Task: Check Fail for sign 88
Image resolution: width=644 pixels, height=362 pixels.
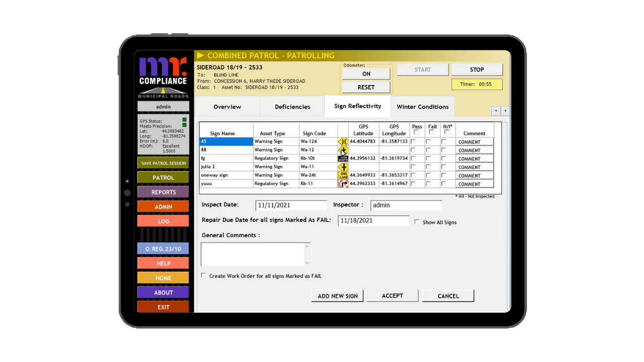Action: point(428,150)
